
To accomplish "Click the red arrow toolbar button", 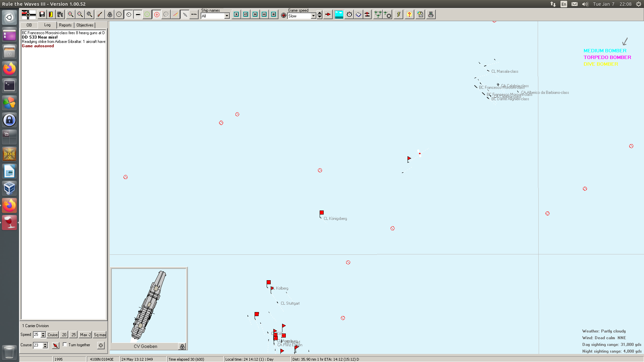I will 328,14.
